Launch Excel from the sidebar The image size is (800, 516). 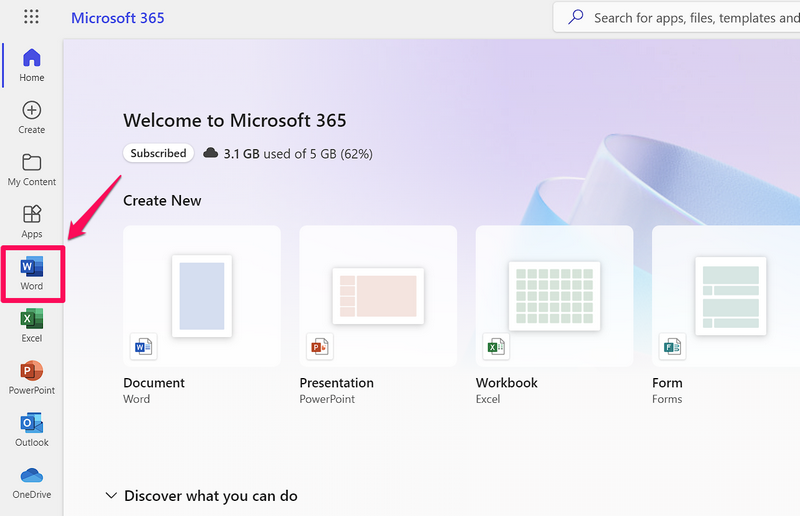pos(32,325)
